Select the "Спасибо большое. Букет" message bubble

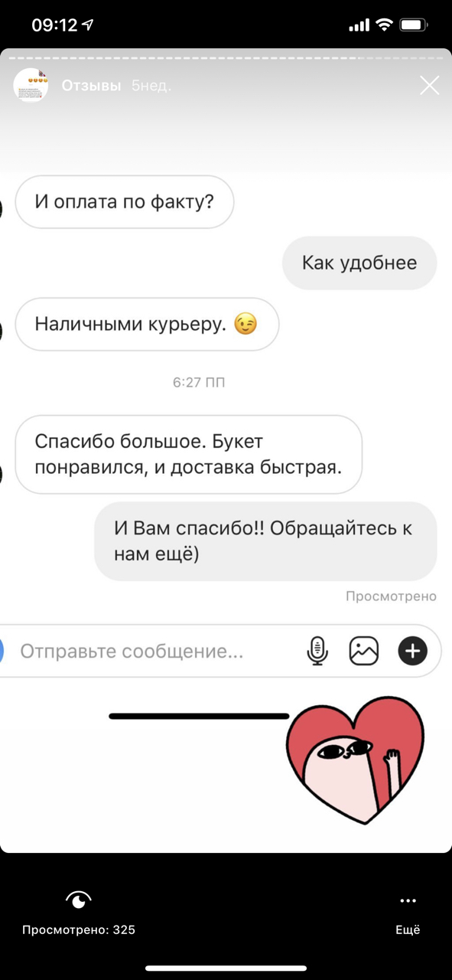[x=188, y=454]
